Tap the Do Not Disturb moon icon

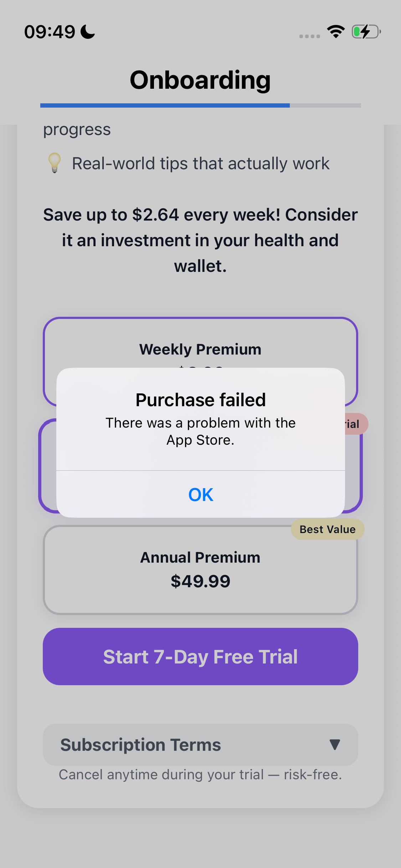click(x=88, y=32)
